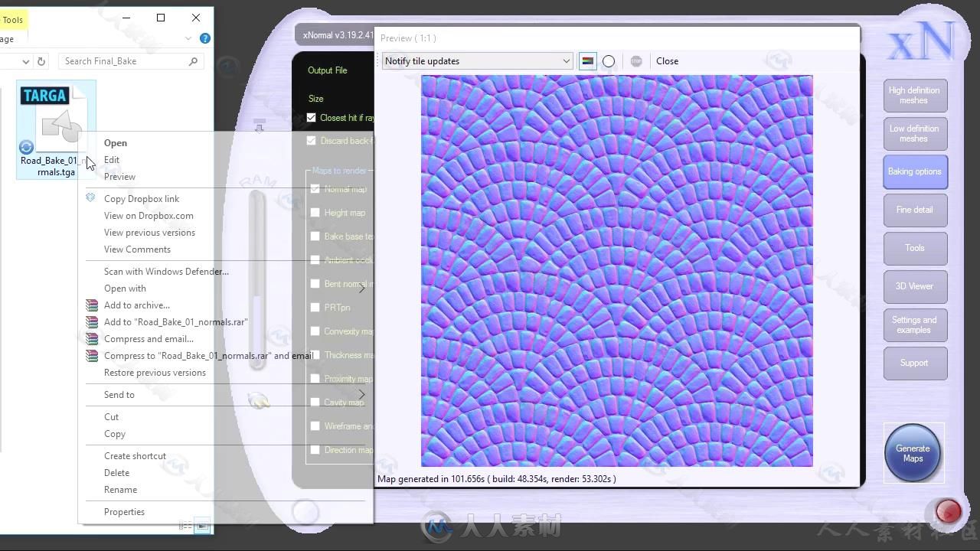Image resolution: width=980 pixels, height=551 pixels.
Task: Choose Cut from the context menu
Action: 112,417
